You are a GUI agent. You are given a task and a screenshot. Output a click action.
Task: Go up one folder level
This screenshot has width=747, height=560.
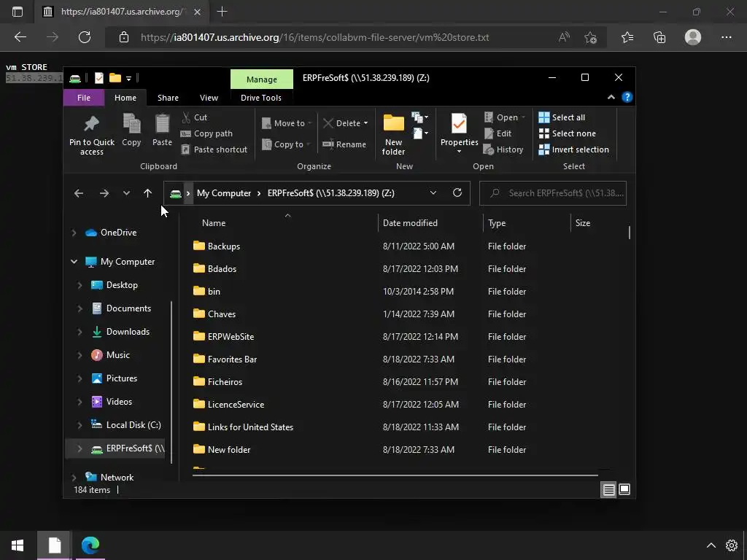[x=147, y=192]
